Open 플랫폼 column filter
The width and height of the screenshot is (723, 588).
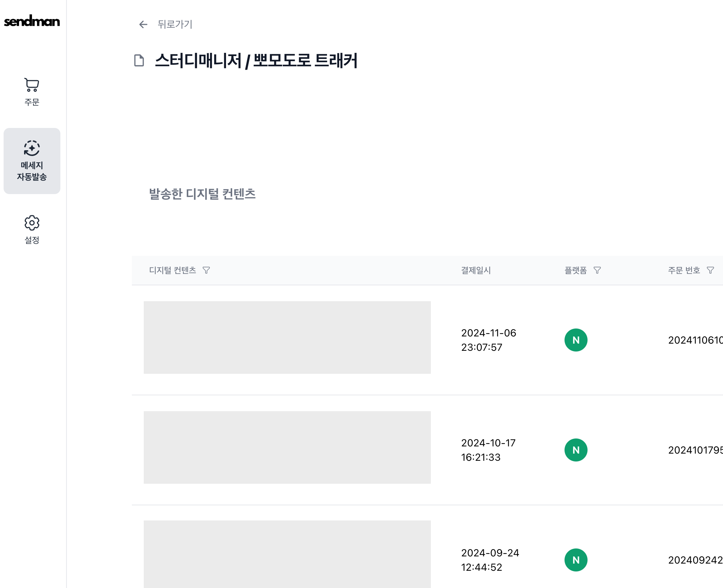(597, 270)
